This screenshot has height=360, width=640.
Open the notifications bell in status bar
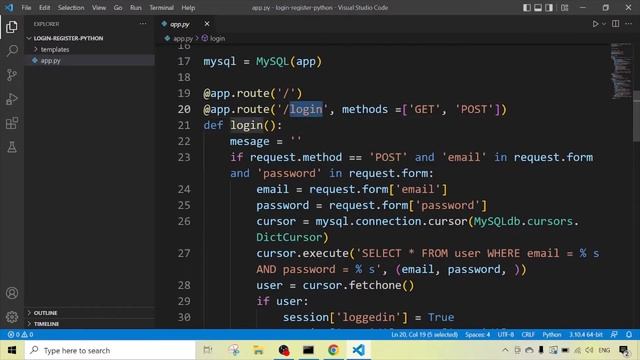click(x=629, y=334)
